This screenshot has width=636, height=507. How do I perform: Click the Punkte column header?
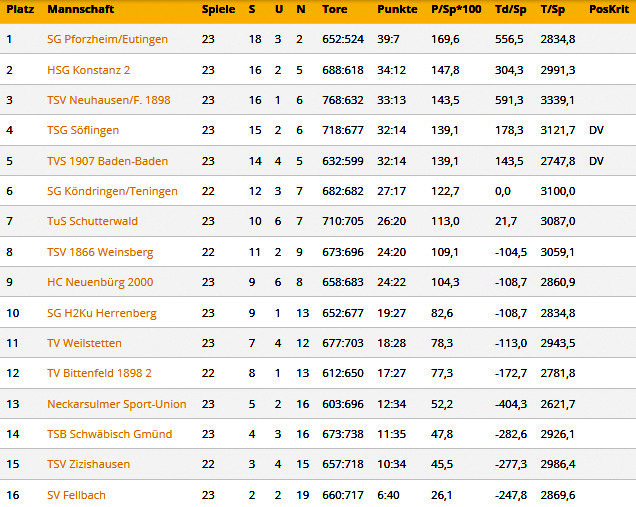click(397, 9)
